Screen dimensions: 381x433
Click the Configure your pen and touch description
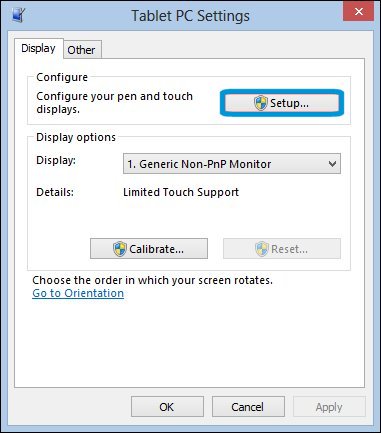(114, 103)
